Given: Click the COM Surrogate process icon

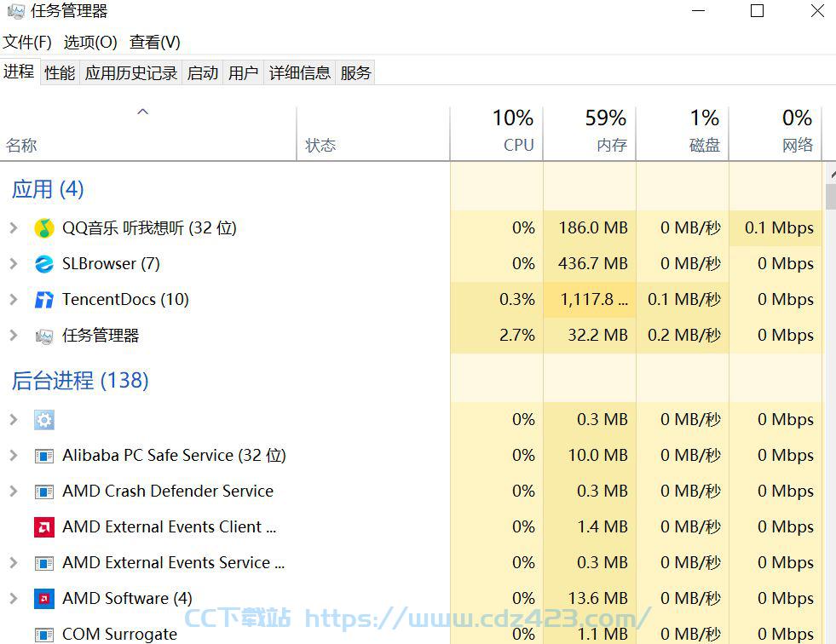Looking at the screenshot, I should tap(43, 635).
